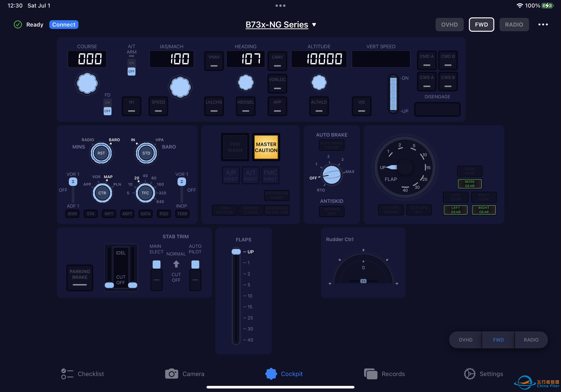
Task: Switch to the RADIO top tab
Action: pos(514,24)
